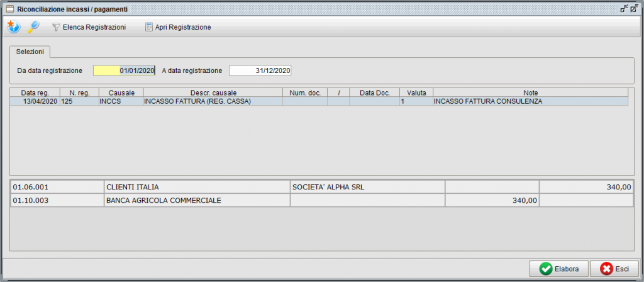This screenshot has width=644, height=282.
Task: Click Elenca Registrazioni filter button
Action: (x=89, y=27)
